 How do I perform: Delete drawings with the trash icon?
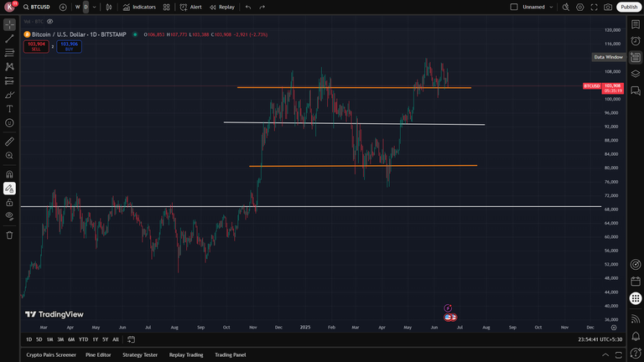click(x=9, y=235)
